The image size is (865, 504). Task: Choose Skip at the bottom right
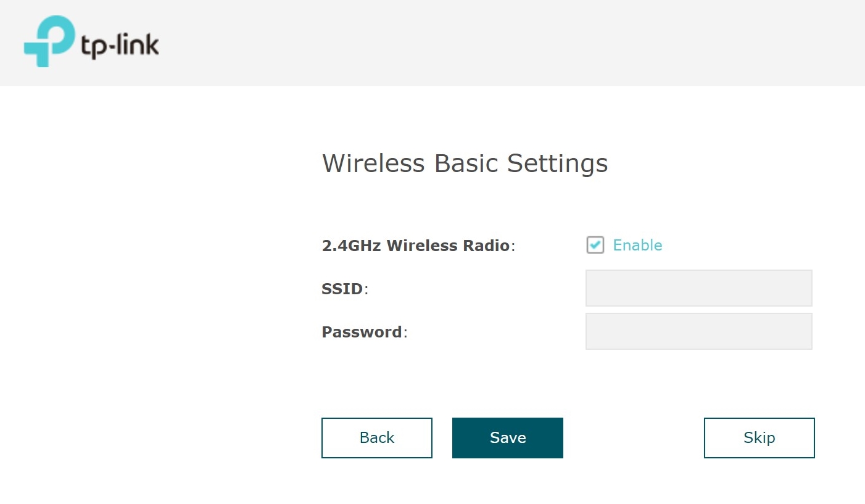(759, 438)
